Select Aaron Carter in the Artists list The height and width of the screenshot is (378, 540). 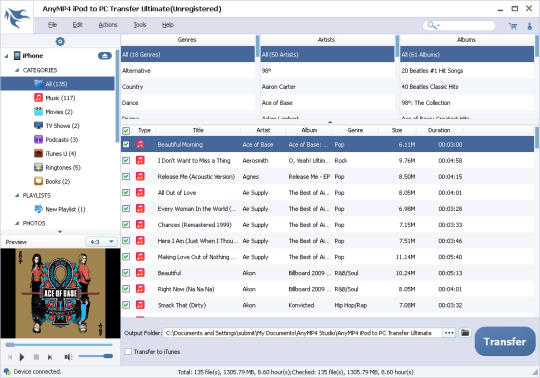coord(327,87)
